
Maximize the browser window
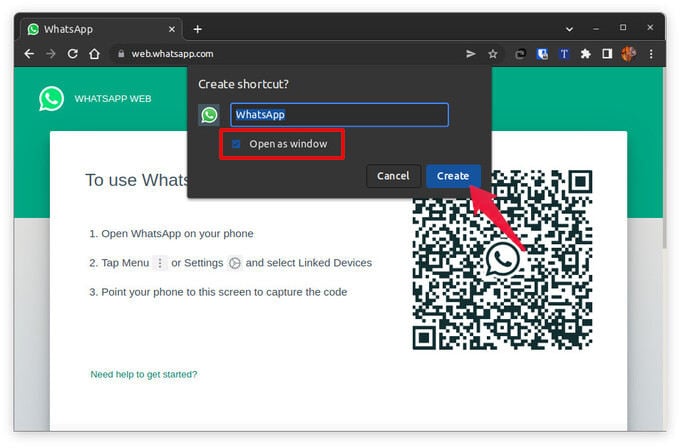pos(623,28)
